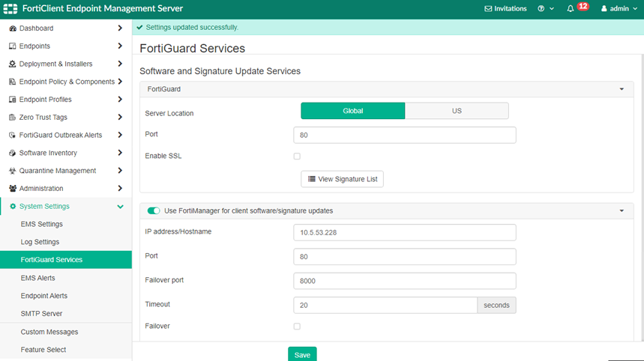Viewport: 644px width, 361px height.
Task: Click the notification bell icon
Action: 571,9
